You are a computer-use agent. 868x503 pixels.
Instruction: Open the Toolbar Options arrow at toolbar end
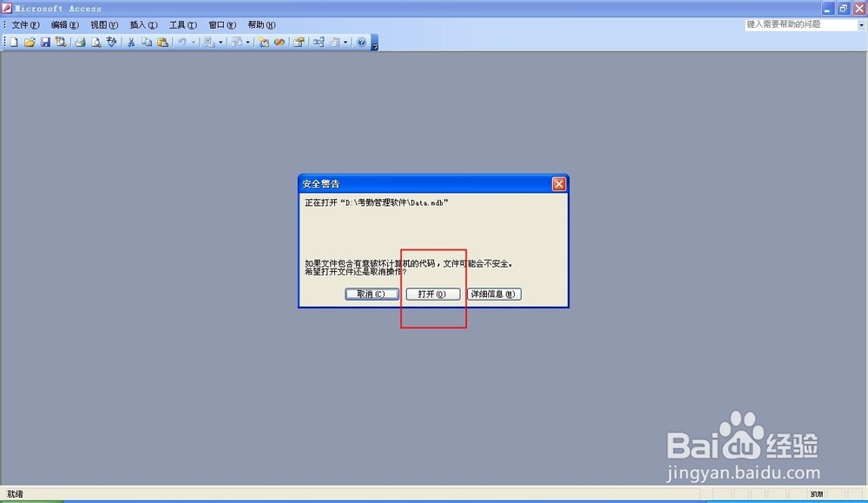pos(375,43)
